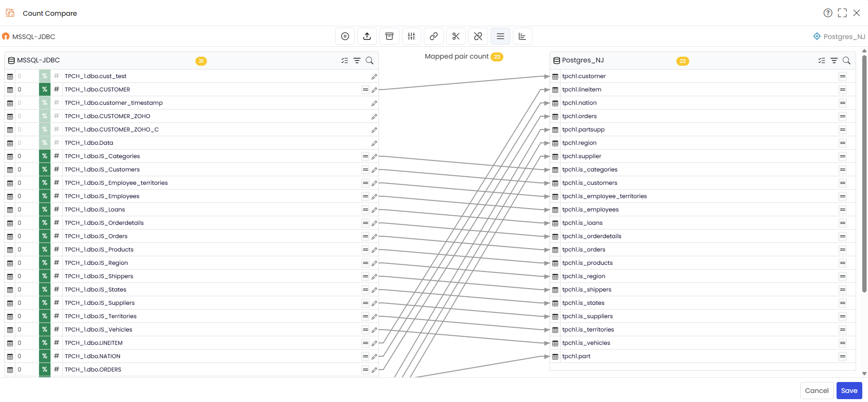868x402 pixels.
Task: Select the TPCH_1.dbo.IS_Territories table row
Action: click(x=192, y=316)
